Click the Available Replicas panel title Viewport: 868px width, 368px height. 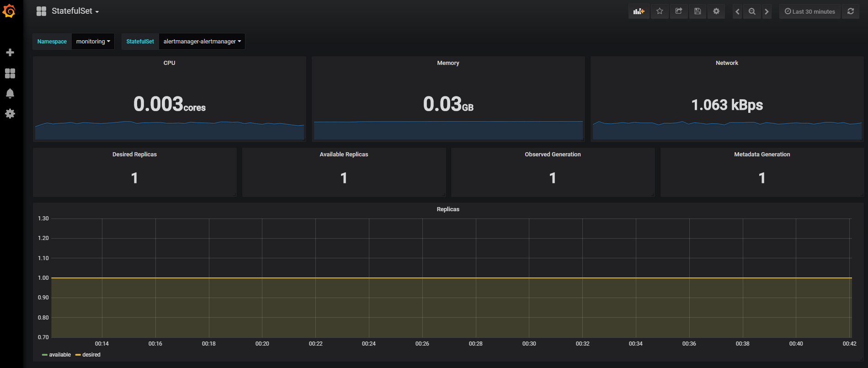pos(344,155)
